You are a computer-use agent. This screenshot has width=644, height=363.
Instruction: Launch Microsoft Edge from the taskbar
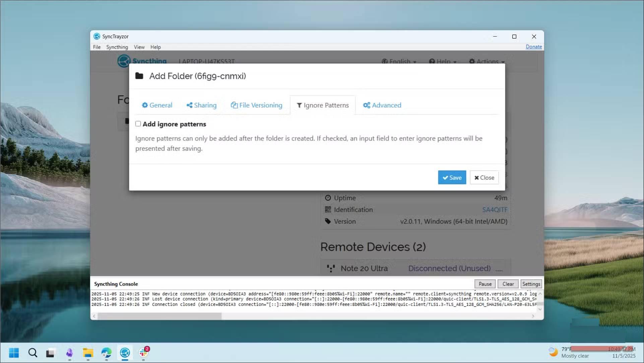click(106, 353)
